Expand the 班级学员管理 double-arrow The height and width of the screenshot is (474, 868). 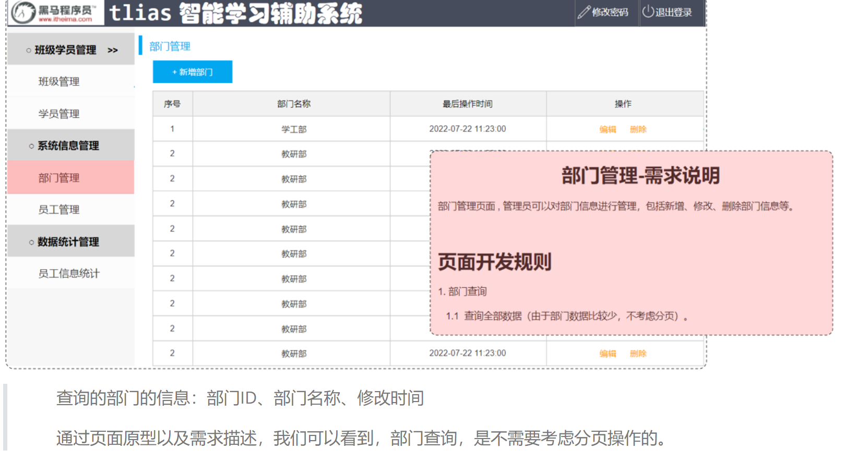pyautogui.click(x=113, y=50)
